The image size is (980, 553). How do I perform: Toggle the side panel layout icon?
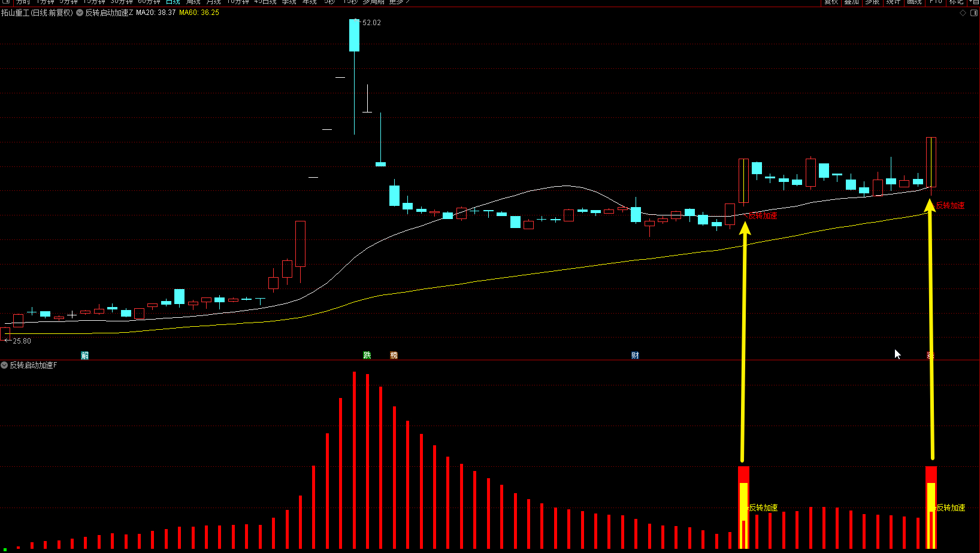tap(973, 13)
